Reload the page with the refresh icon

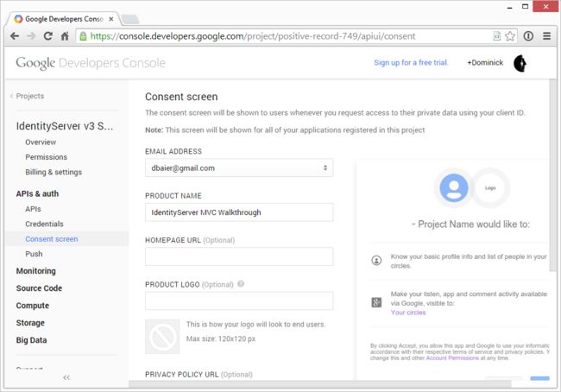pos(48,36)
